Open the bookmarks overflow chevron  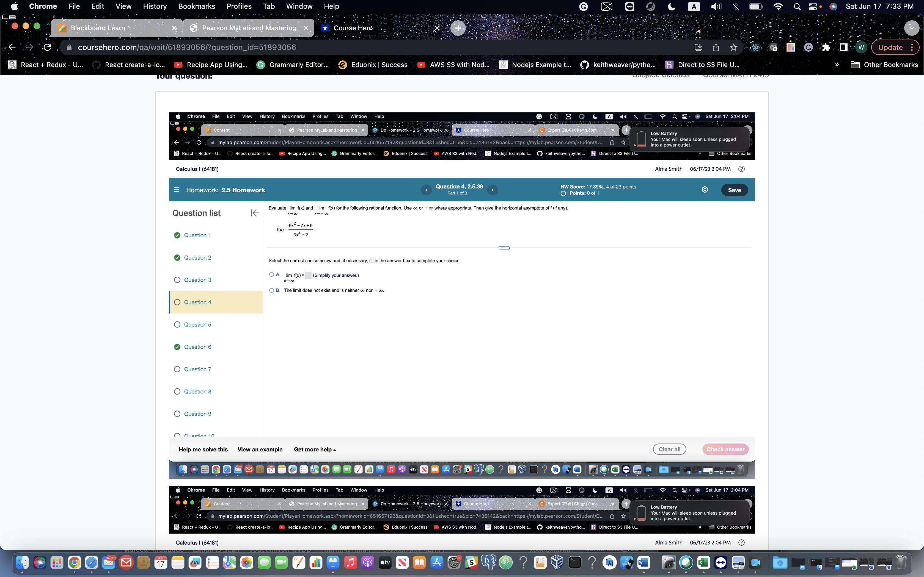[x=837, y=65]
